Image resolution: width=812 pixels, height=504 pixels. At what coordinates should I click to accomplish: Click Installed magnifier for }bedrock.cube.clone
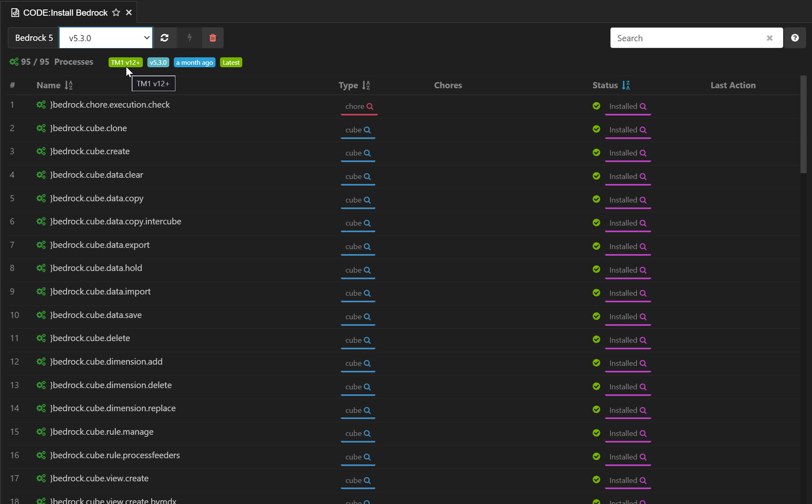pyautogui.click(x=643, y=130)
